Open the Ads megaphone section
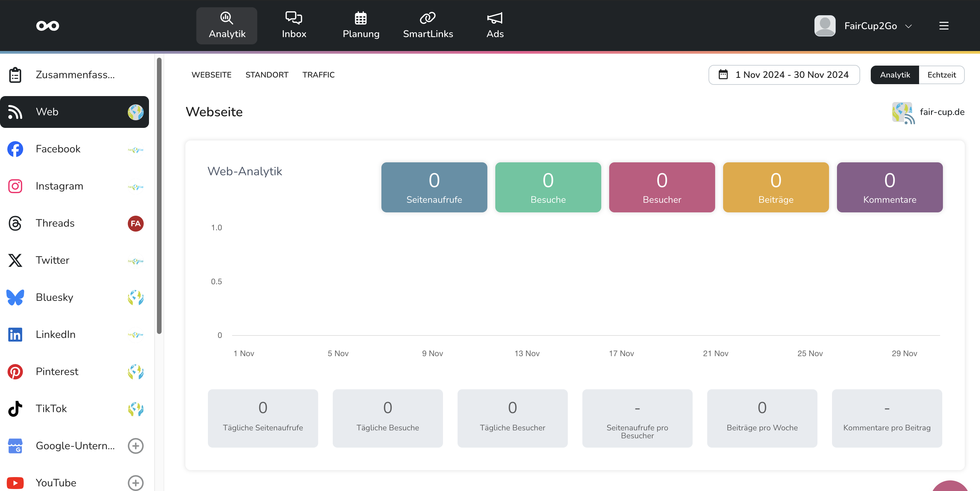The width and height of the screenshot is (980, 491). pyautogui.click(x=495, y=26)
